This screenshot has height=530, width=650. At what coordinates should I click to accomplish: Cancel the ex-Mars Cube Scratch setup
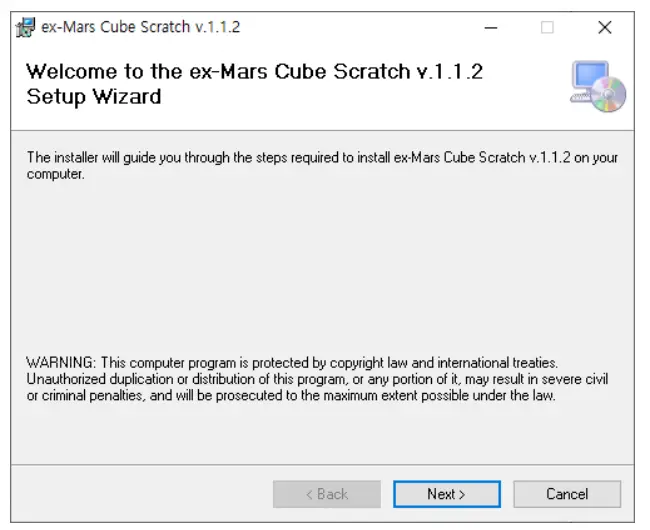click(x=567, y=494)
